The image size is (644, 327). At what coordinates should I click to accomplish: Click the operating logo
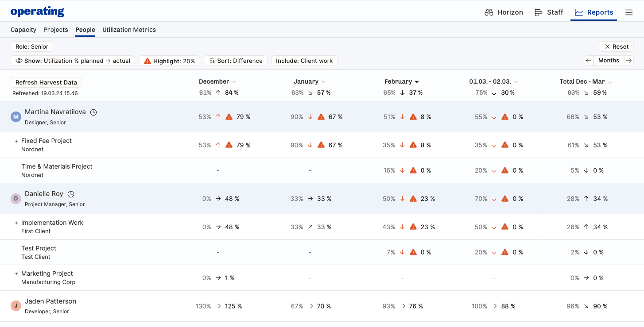tap(37, 12)
